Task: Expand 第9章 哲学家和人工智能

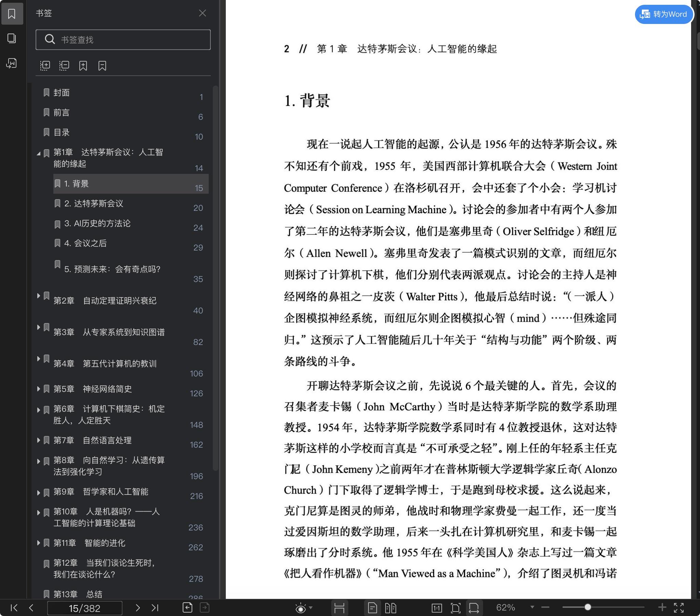Action: coord(38,493)
